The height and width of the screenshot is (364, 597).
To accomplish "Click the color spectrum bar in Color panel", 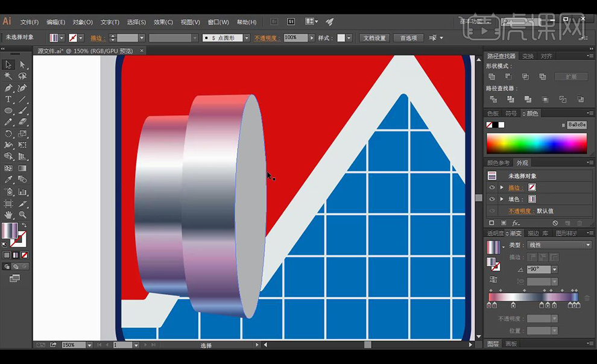I will pos(537,143).
